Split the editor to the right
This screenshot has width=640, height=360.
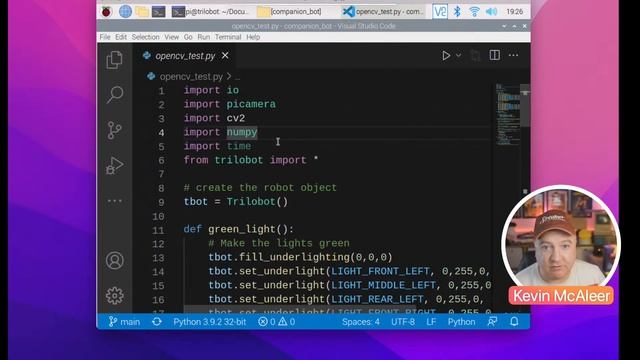pyautogui.click(x=495, y=55)
